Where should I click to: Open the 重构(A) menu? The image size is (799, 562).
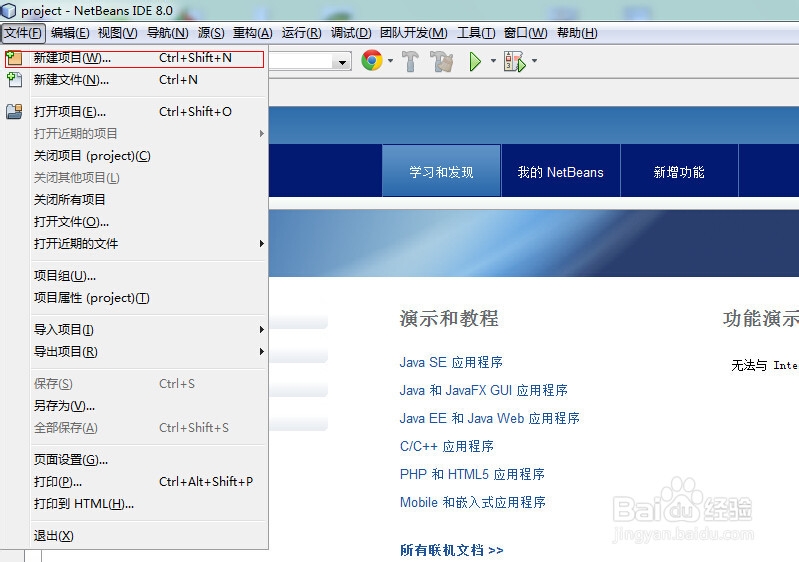(x=253, y=33)
